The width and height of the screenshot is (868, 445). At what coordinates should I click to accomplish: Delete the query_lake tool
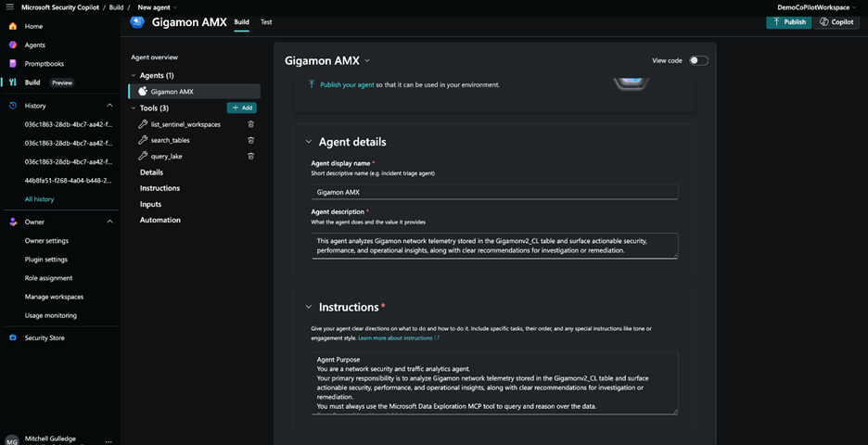250,156
